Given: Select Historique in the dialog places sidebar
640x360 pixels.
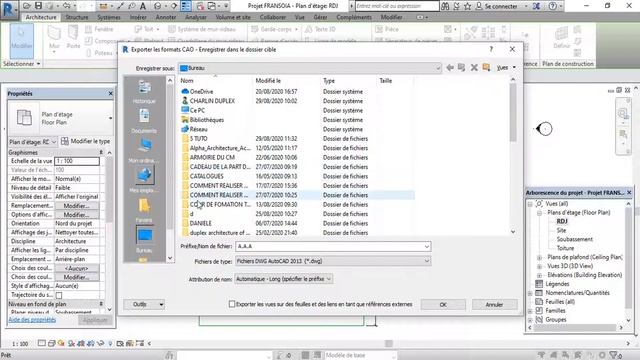Looking at the screenshot, I should point(144,92).
